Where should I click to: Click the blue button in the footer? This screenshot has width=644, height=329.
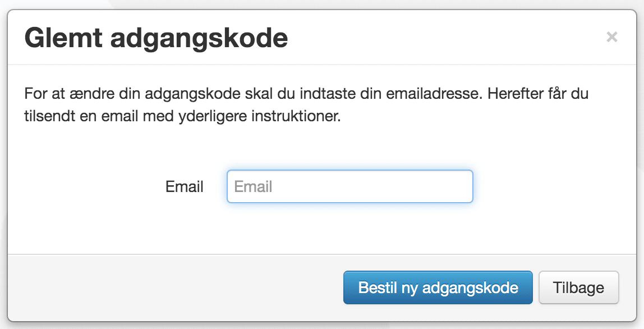coord(438,287)
